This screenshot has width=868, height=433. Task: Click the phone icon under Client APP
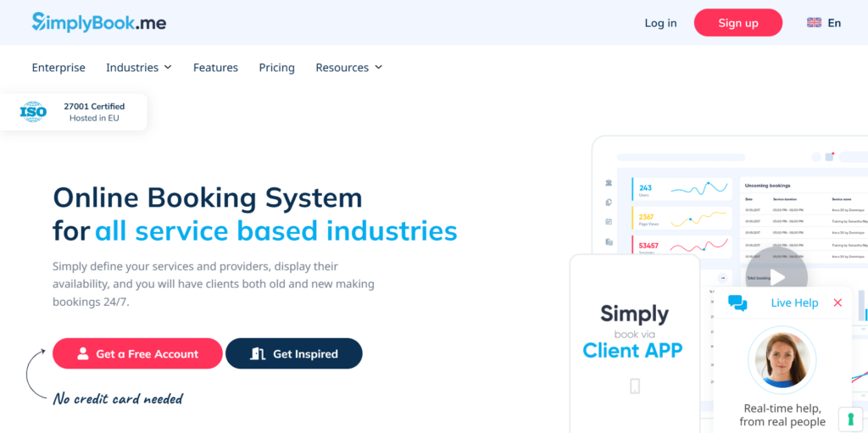[634, 386]
